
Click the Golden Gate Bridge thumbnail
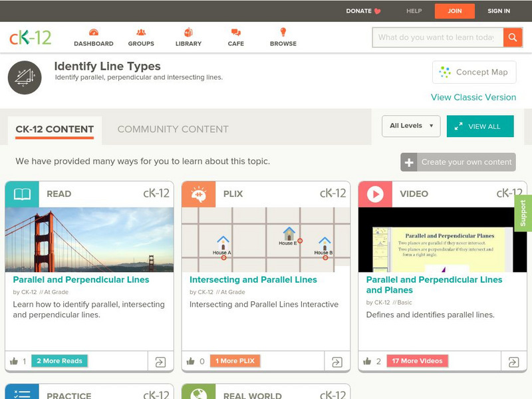[x=89, y=239]
